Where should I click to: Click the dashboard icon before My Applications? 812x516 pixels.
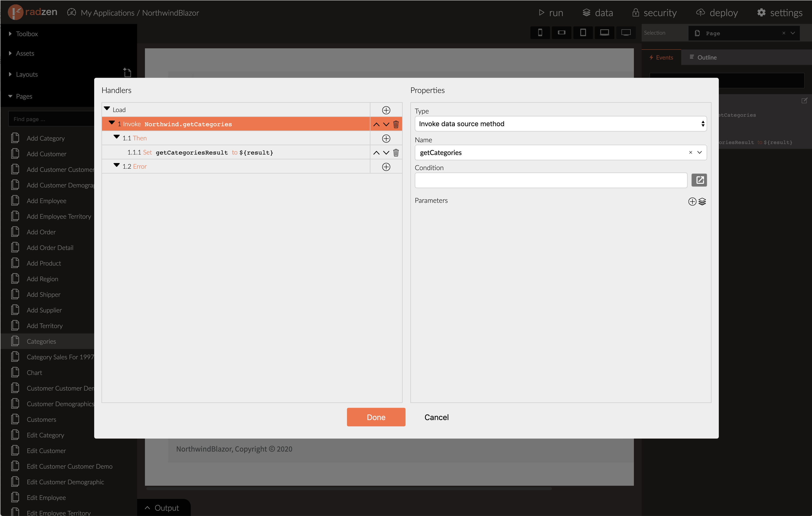coord(71,12)
